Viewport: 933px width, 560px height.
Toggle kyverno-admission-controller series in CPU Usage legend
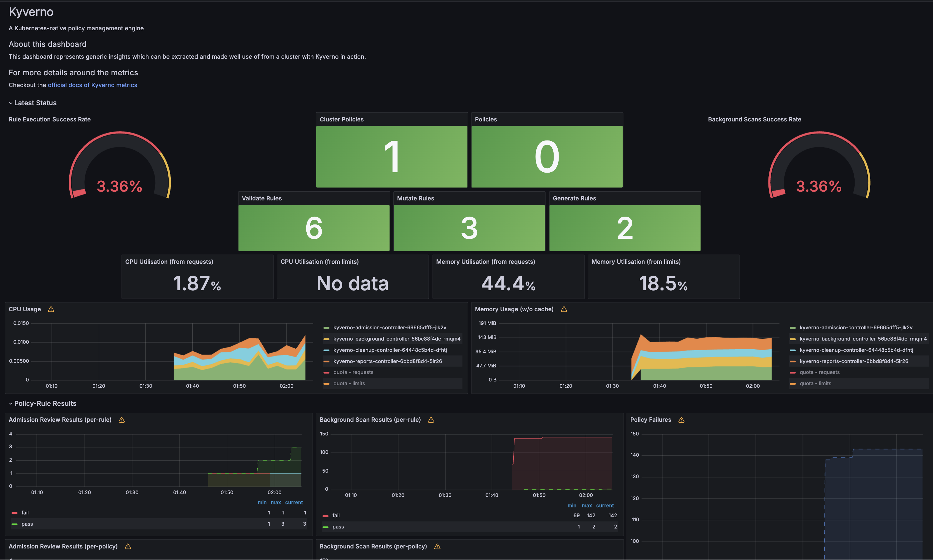click(389, 327)
